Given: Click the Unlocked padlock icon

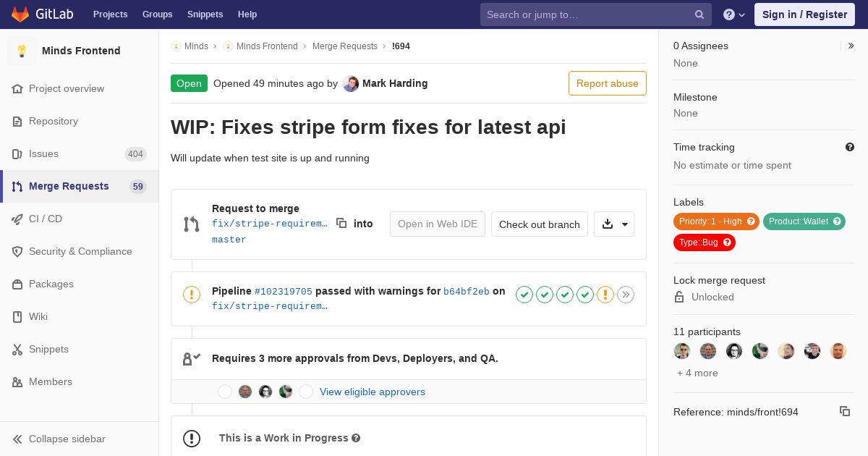Looking at the screenshot, I should click(679, 297).
